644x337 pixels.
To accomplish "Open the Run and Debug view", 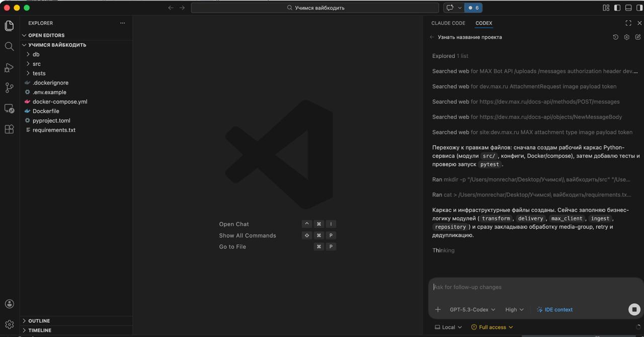I will pyautogui.click(x=9, y=67).
